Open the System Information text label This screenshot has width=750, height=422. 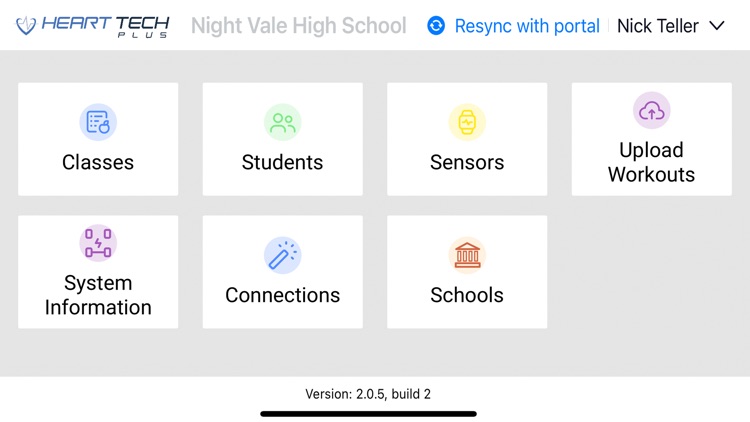click(x=98, y=295)
